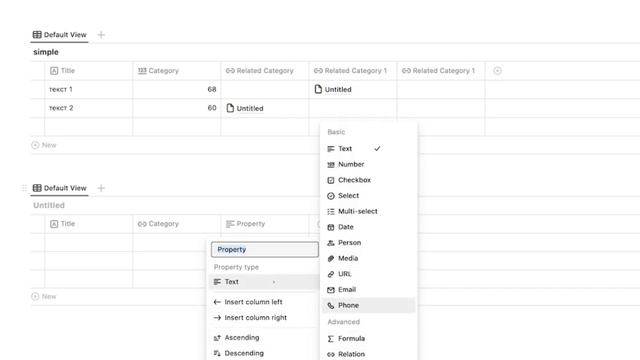Screen dimensions: 640x360
Task: Click the 'текст 1' title cell
Action: [89, 89]
